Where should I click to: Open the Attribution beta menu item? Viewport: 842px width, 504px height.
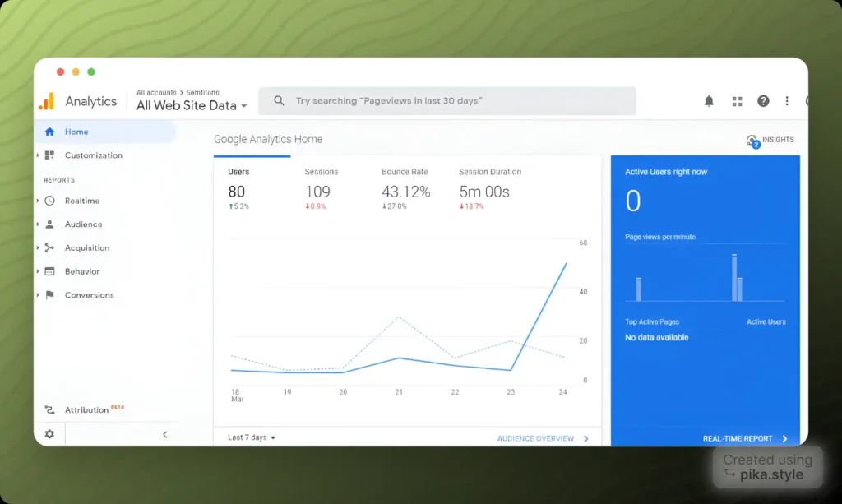tap(95, 409)
